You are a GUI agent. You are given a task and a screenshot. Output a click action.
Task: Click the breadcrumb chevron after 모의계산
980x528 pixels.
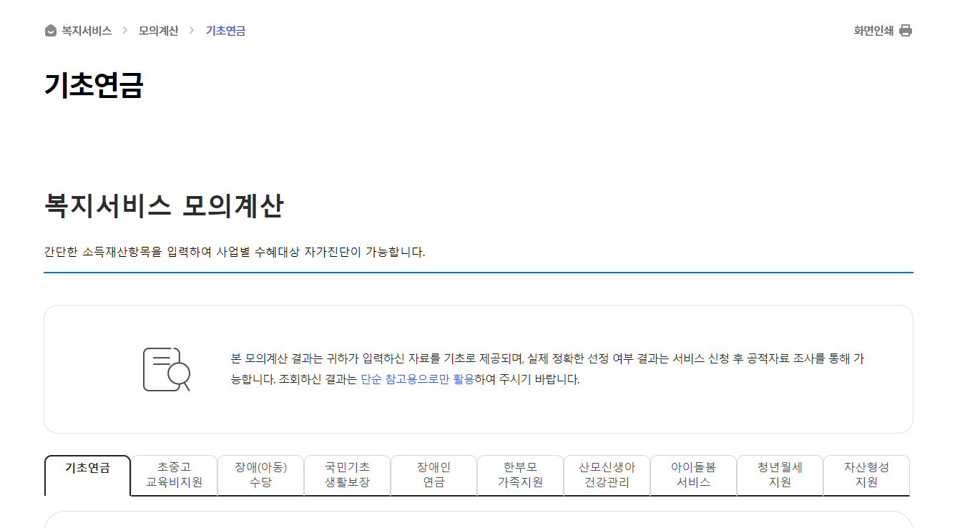192,31
